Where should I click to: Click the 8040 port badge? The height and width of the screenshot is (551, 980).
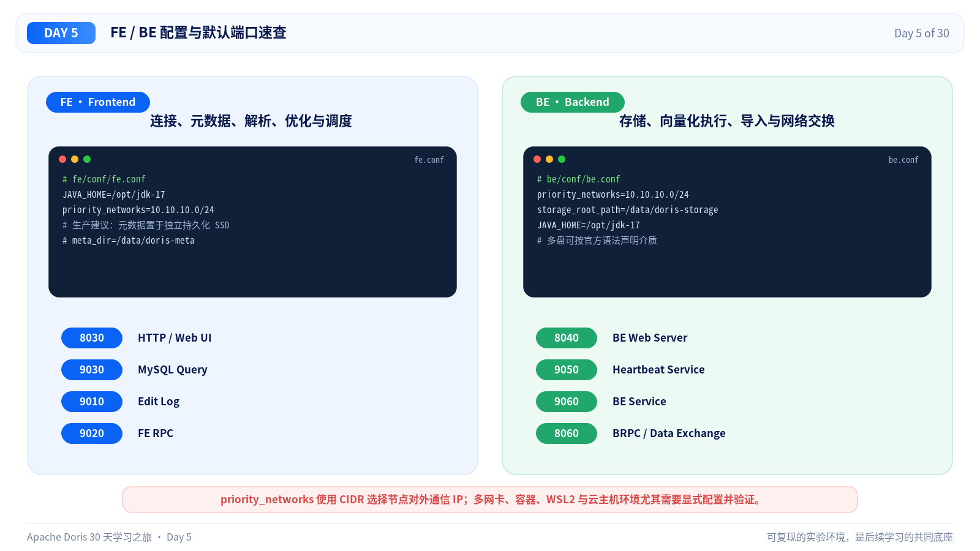coord(567,338)
